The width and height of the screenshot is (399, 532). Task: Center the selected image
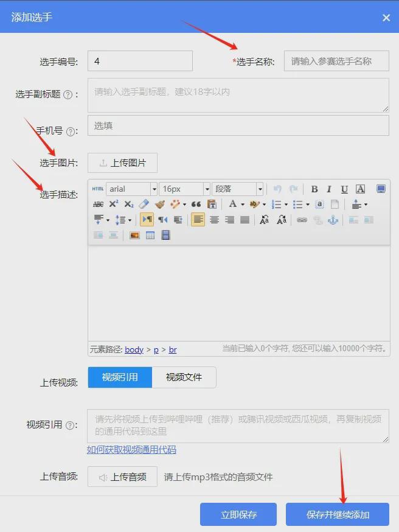click(113, 235)
